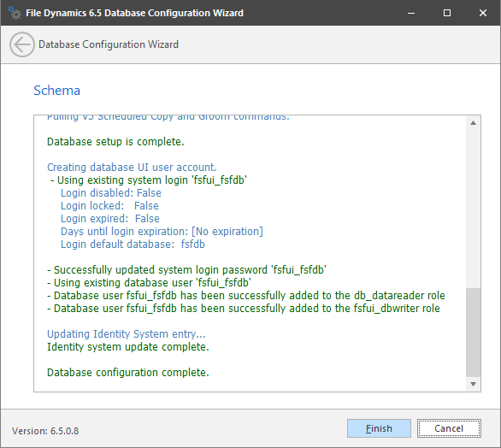
Task: Click the 'Database setup is complete.' line
Action: pos(115,142)
